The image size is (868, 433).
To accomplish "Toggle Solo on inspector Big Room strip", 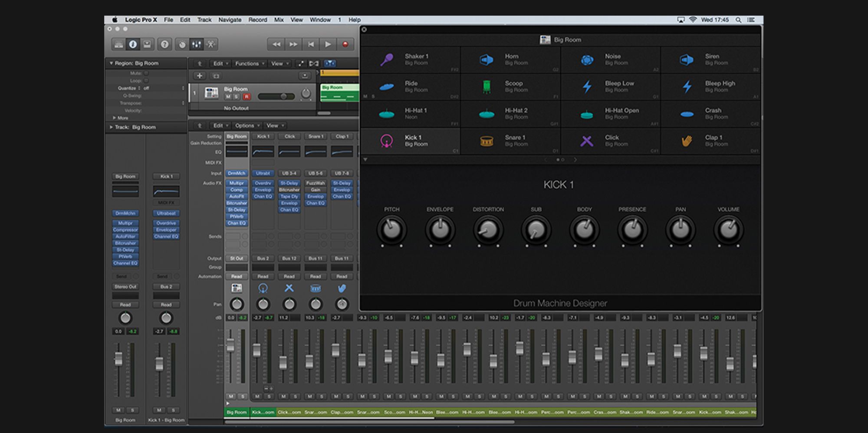I will (132, 410).
